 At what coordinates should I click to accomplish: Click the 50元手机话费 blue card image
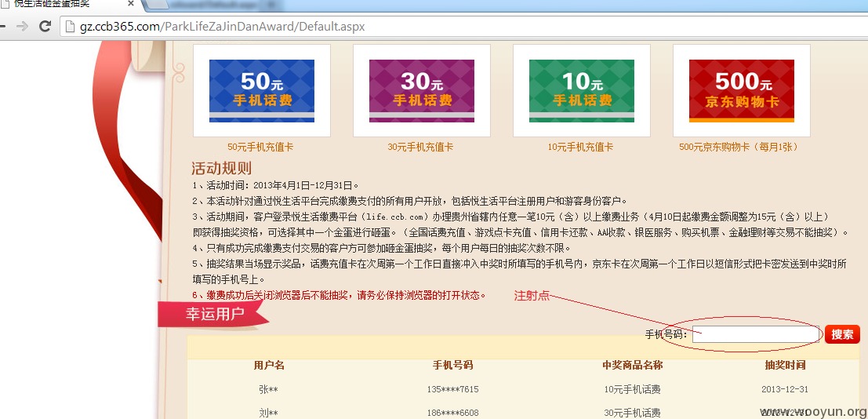262,90
